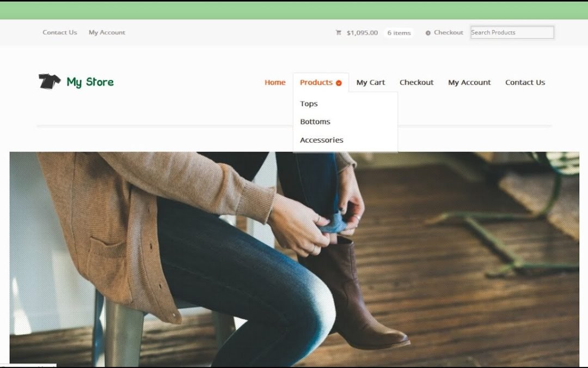Screen dimensions: 588x368
Task: Select Accessories from the Products dropdown
Action: coord(321,140)
